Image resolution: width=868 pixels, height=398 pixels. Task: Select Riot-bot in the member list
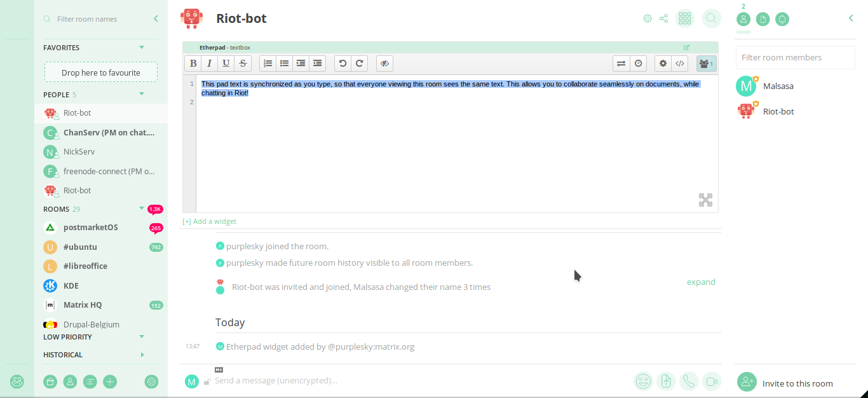pos(796,111)
